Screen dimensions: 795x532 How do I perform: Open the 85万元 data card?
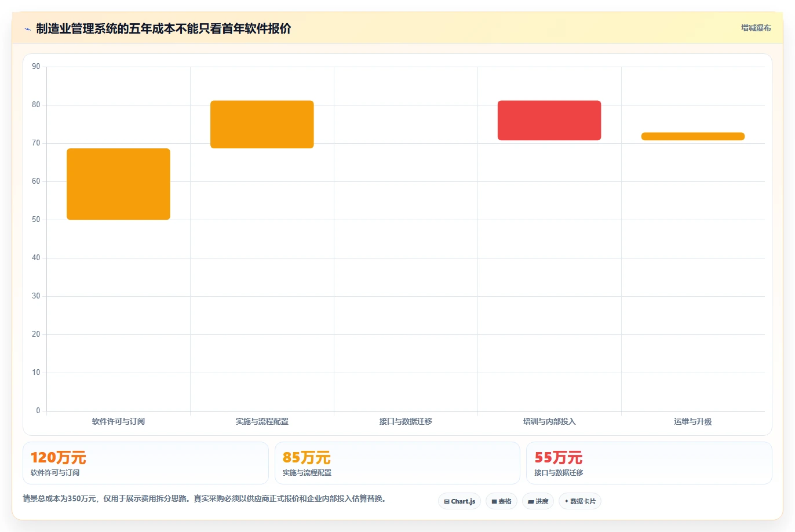(397, 463)
